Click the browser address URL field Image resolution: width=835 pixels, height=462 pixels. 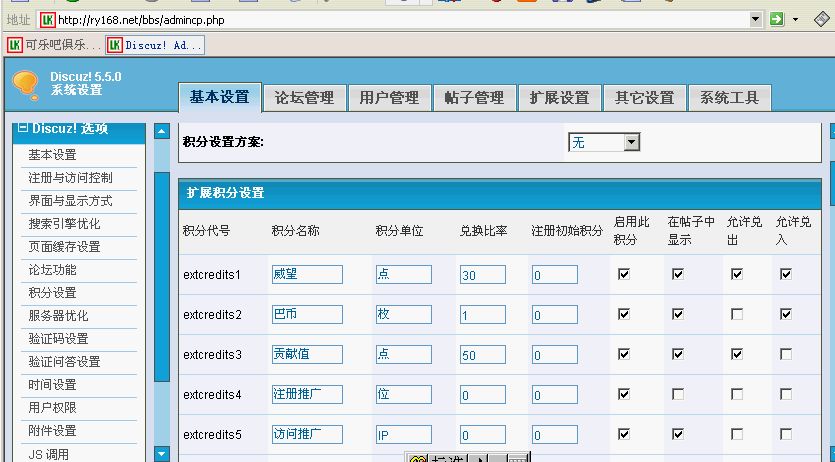[x=402, y=20]
